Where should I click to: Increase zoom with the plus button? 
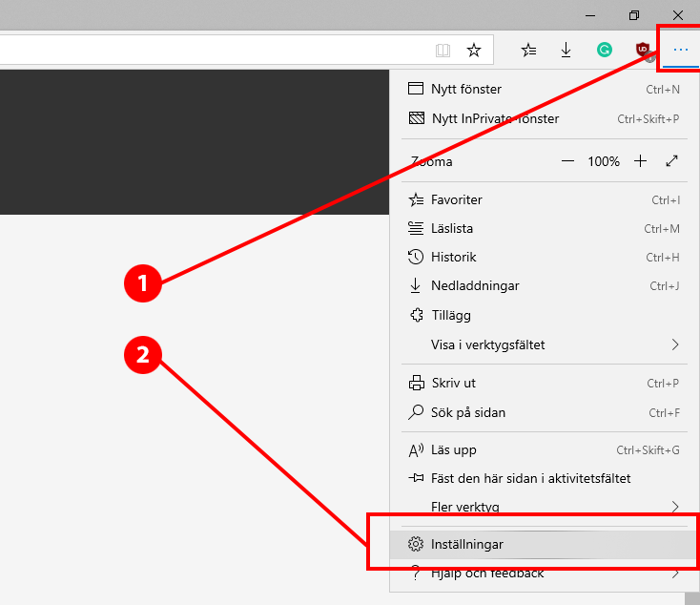(640, 161)
